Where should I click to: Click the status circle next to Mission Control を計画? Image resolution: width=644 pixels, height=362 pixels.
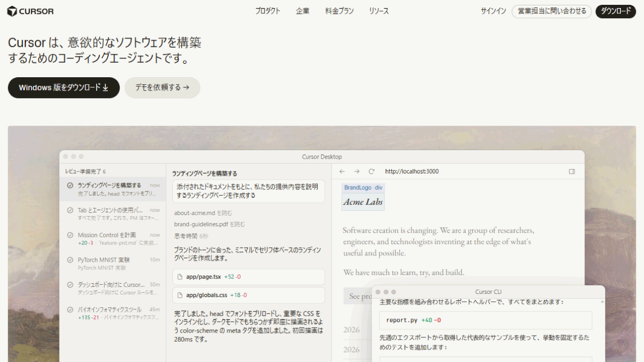(70, 235)
